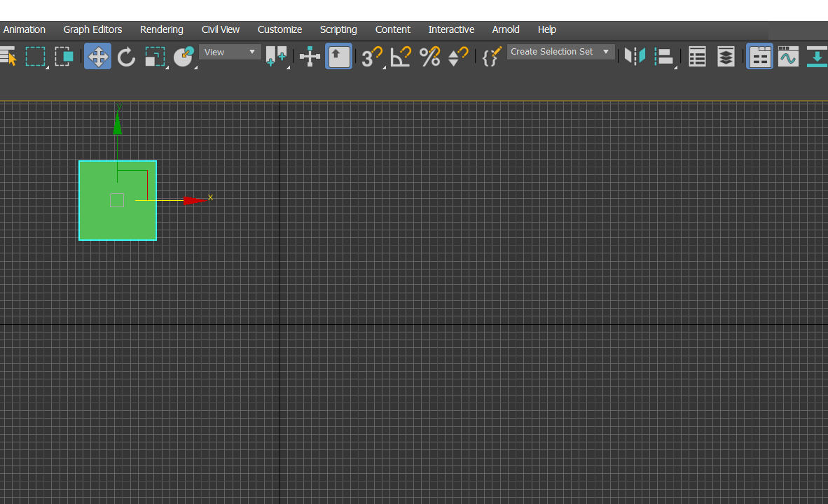This screenshot has height=504, width=828.
Task: Open Edit Named Selection Sets
Action: click(490, 57)
